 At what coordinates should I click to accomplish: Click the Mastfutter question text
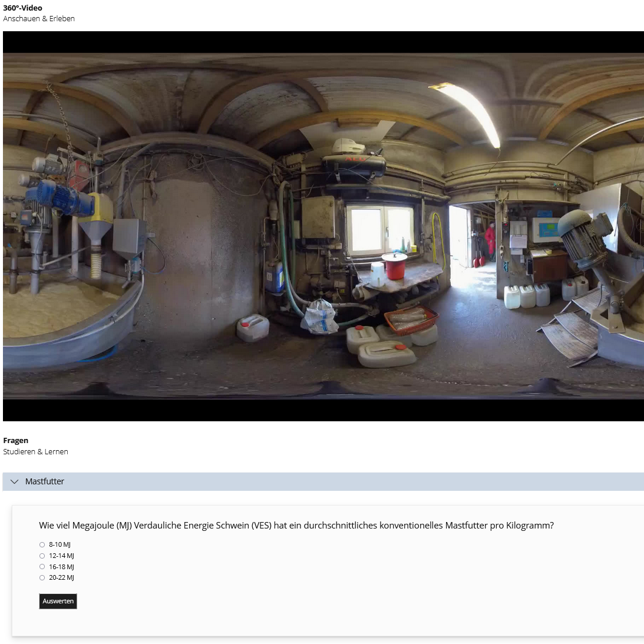296,525
